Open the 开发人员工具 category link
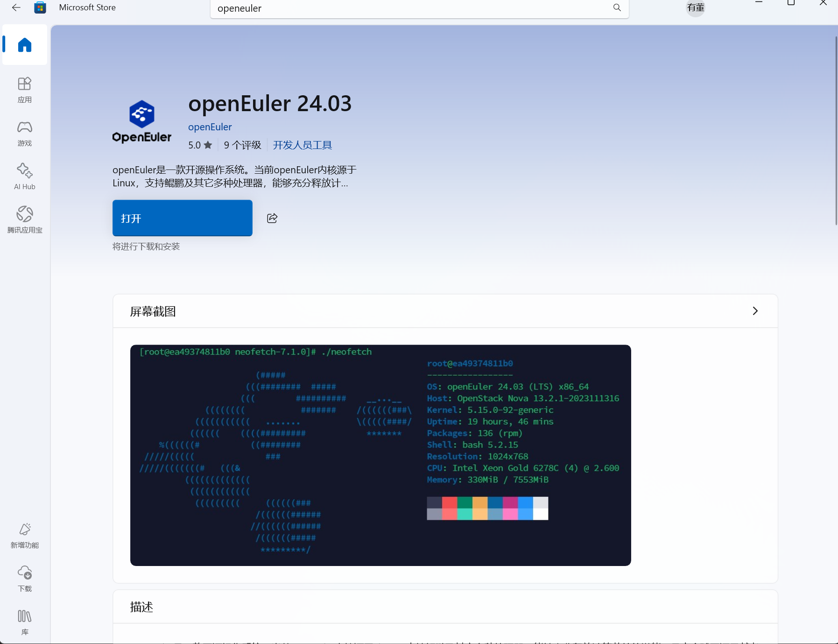Screen dimensions: 838x644 coord(302,145)
